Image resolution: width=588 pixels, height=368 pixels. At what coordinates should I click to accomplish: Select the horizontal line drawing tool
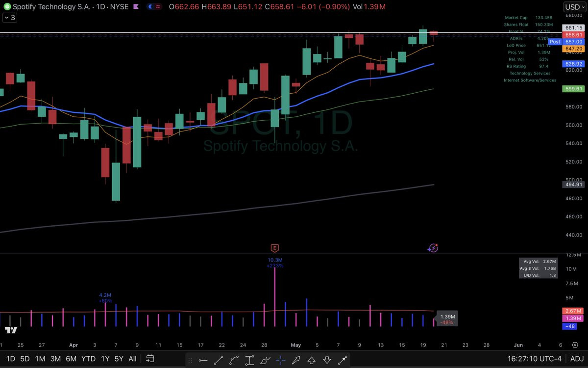(x=202, y=360)
